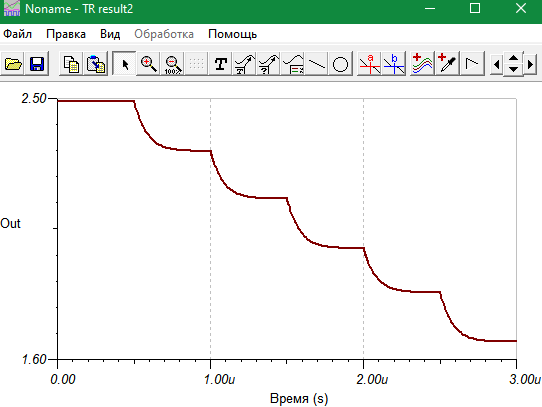Click the up arrow of the vertical spinner

pos(514,58)
